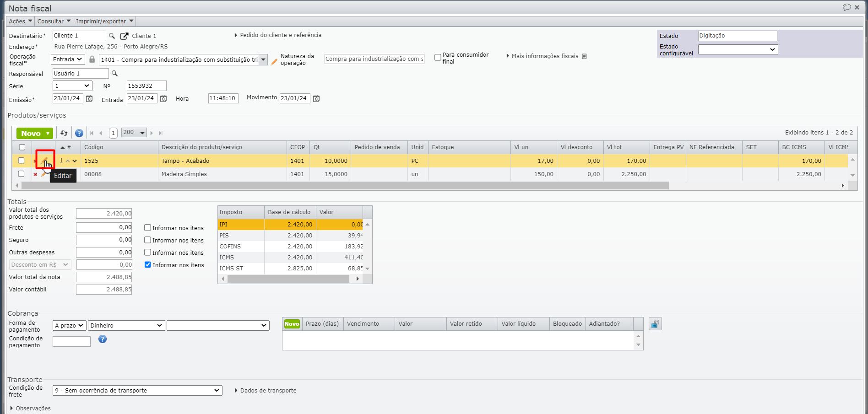Check Informar nos itens for Frete

click(x=147, y=228)
